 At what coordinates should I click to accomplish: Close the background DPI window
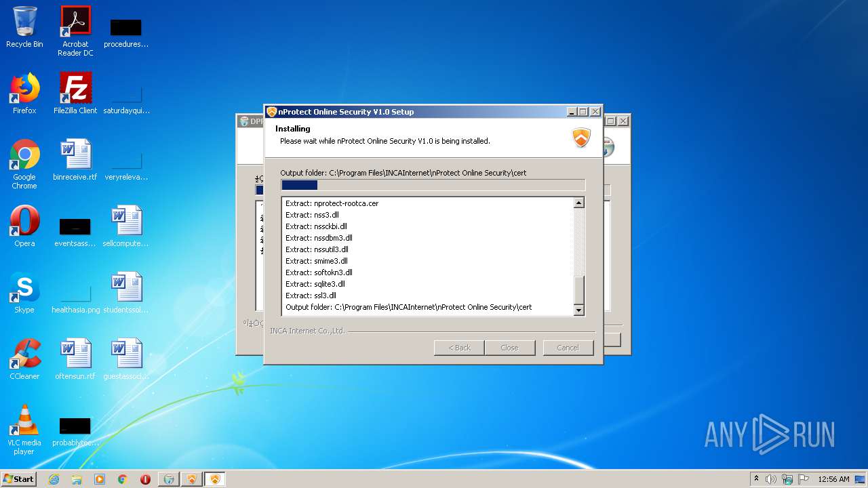623,121
